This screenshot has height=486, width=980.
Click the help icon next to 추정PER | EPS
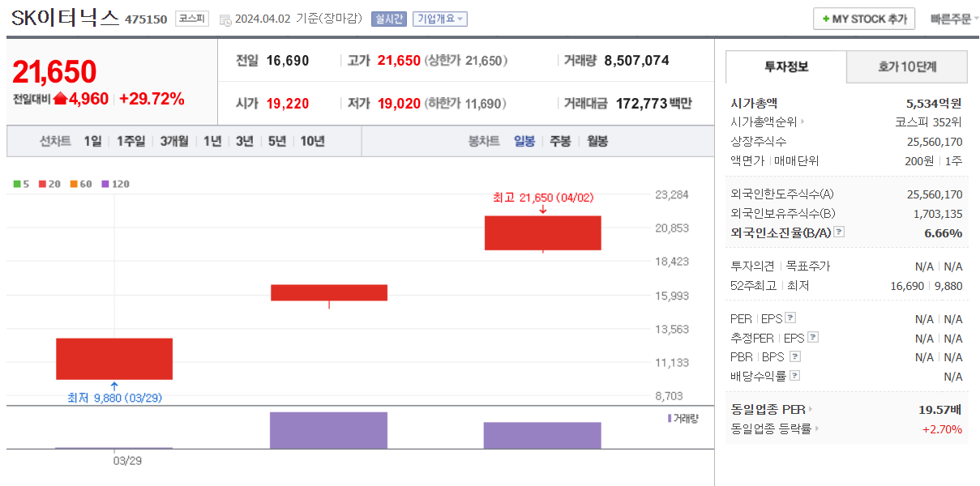813,338
